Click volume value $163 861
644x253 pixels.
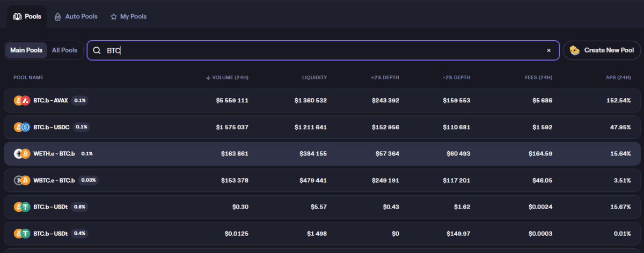coord(235,153)
